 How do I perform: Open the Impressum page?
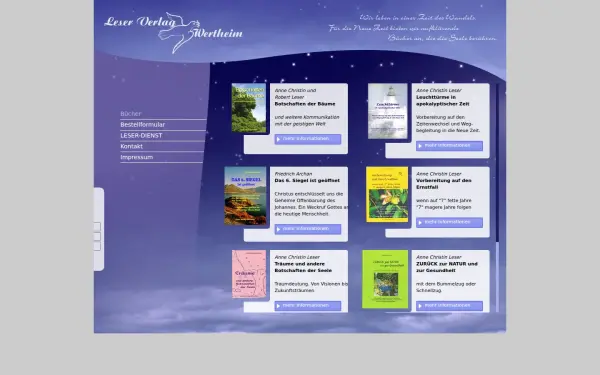click(x=137, y=157)
